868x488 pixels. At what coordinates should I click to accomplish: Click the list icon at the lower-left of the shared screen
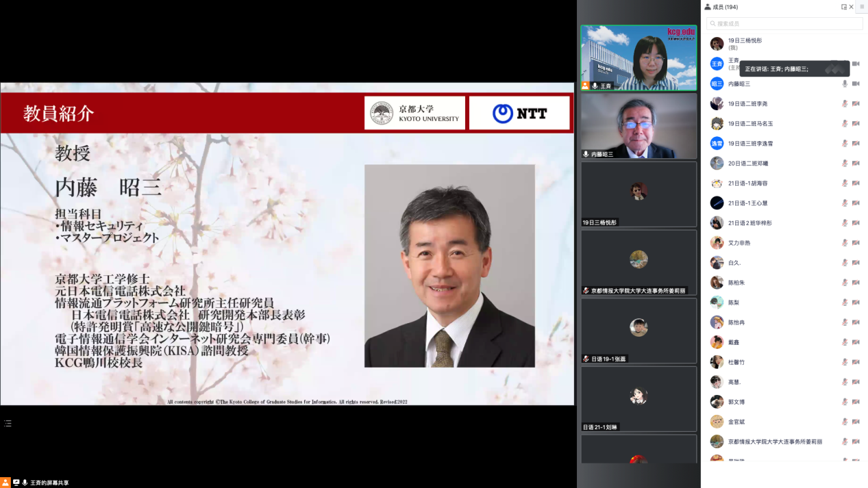8,424
